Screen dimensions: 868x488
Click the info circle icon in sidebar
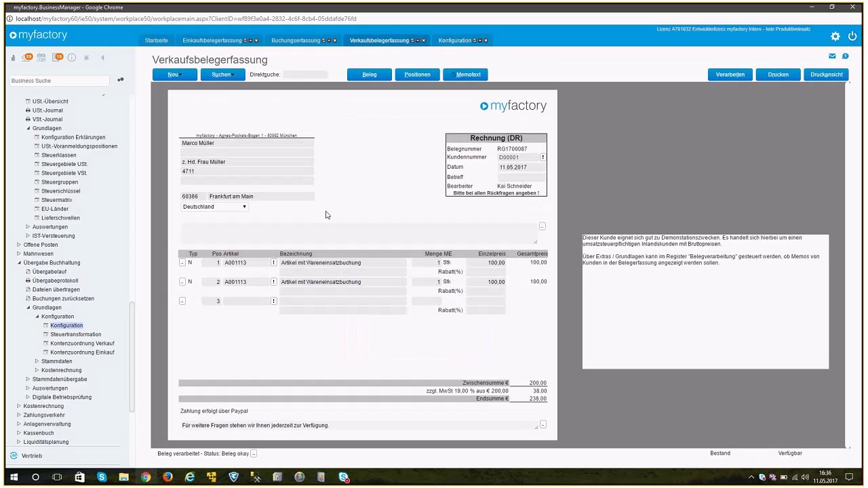(72, 58)
